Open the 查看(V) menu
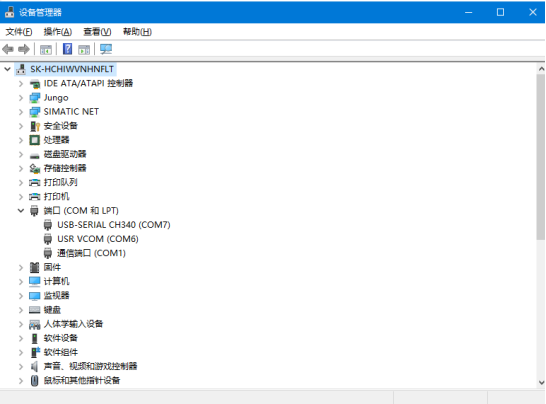Screen dimensions: 546x404 point(97,32)
